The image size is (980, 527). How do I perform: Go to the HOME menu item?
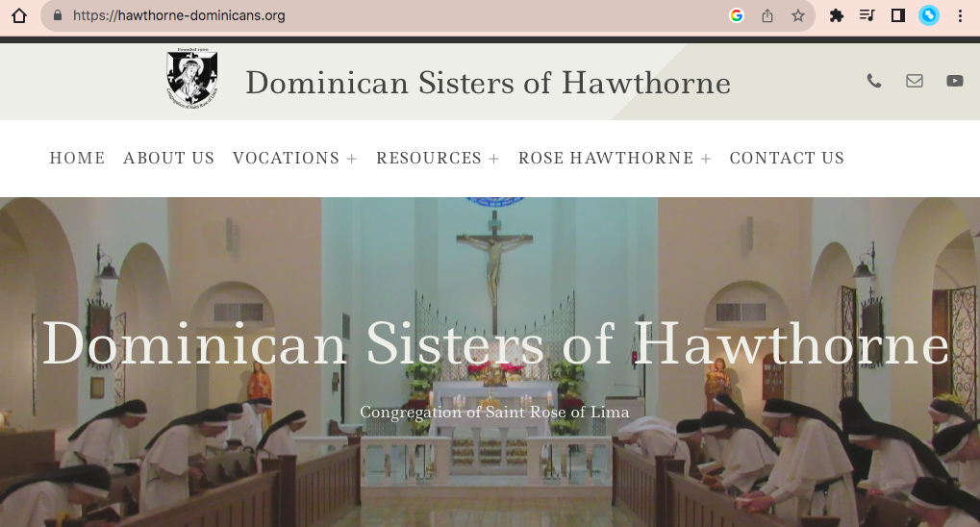tap(78, 158)
